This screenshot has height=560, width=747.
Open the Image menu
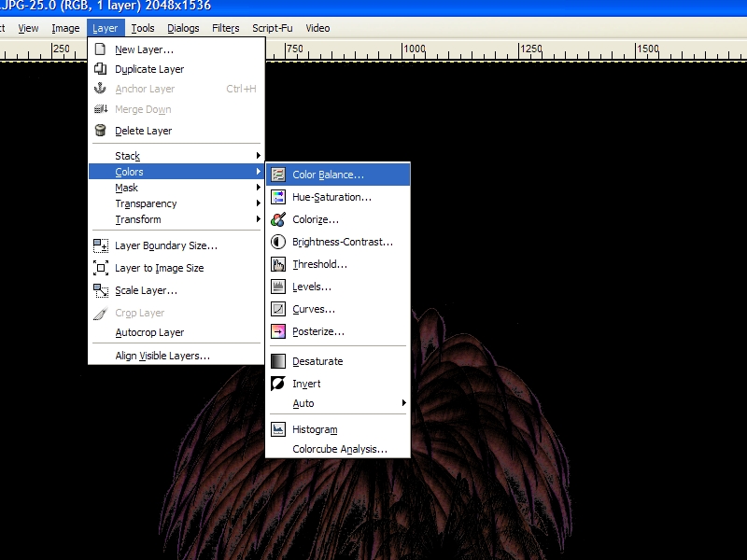65,28
